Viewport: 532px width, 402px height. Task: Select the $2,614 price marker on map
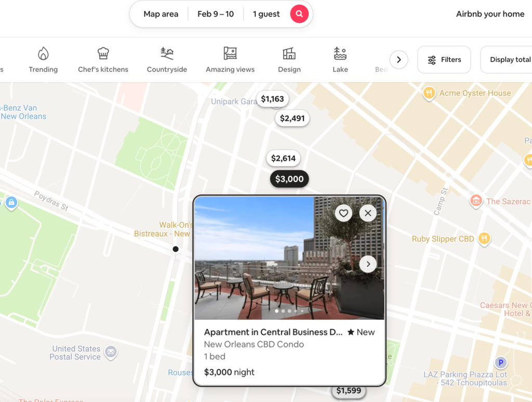(283, 159)
